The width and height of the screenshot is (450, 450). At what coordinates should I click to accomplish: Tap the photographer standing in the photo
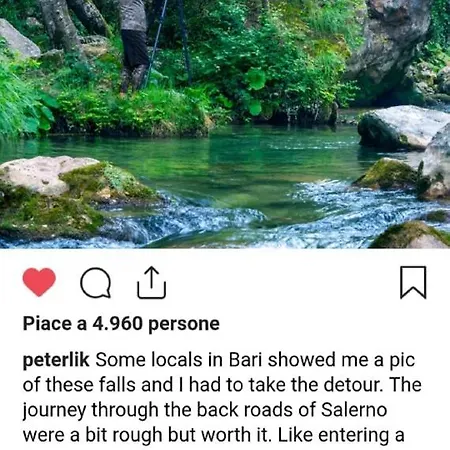click(x=134, y=47)
